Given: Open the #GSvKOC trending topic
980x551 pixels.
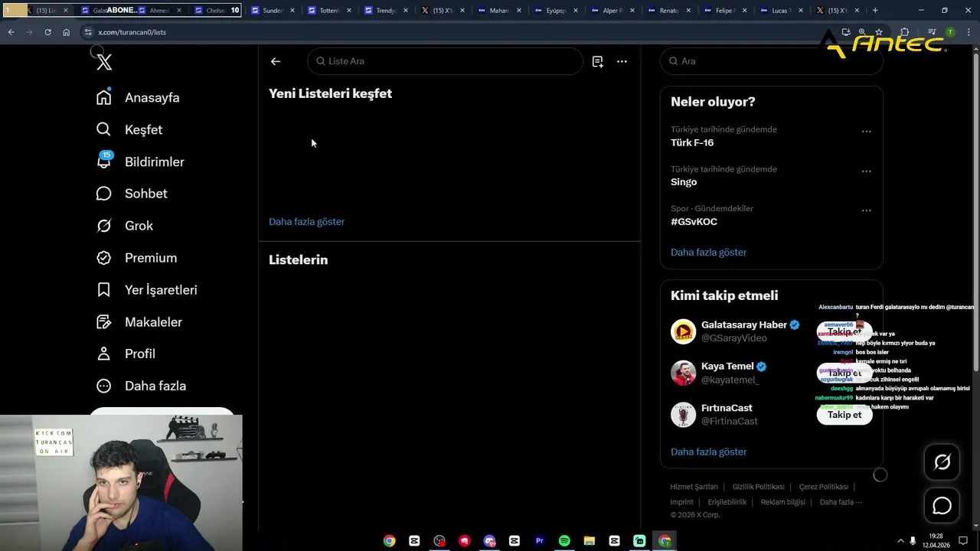Looking at the screenshot, I should pyautogui.click(x=694, y=221).
